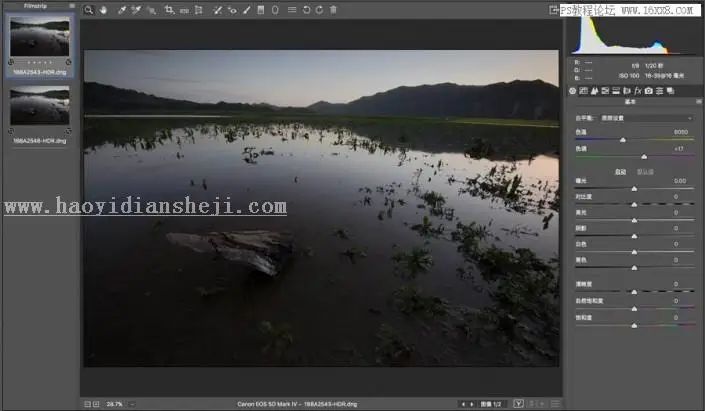This screenshot has width=705, height=411.
Task: Click the Contrast slider handle
Action: 634,204
